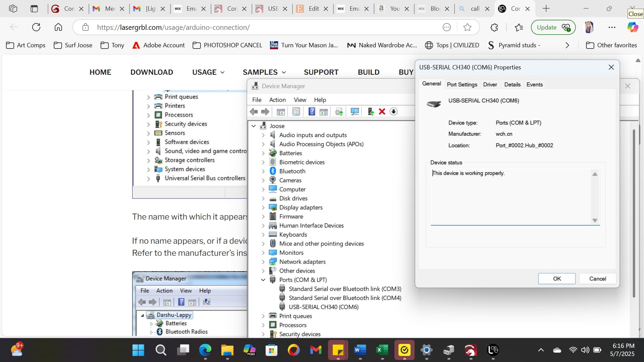The width and height of the screenshot is (644, 362).
Task: Open a new browser tab with plus icon
Action: tap(546, 9)
